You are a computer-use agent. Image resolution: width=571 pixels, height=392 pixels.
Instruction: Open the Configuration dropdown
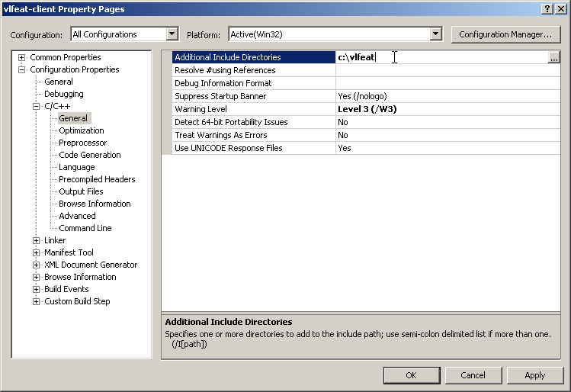point(172,34)
